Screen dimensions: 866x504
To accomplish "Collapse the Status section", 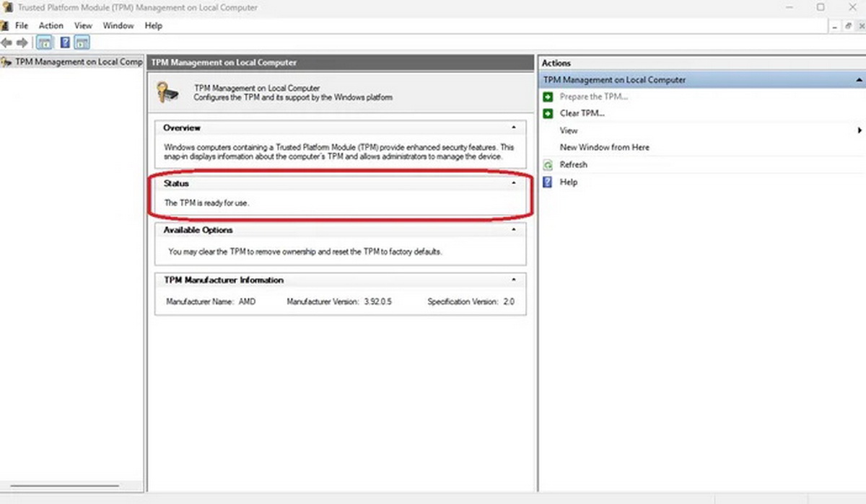I will (513, 184).
